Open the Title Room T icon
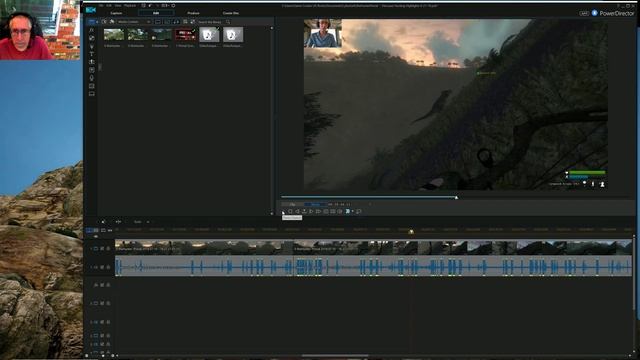 pos(91,53)
